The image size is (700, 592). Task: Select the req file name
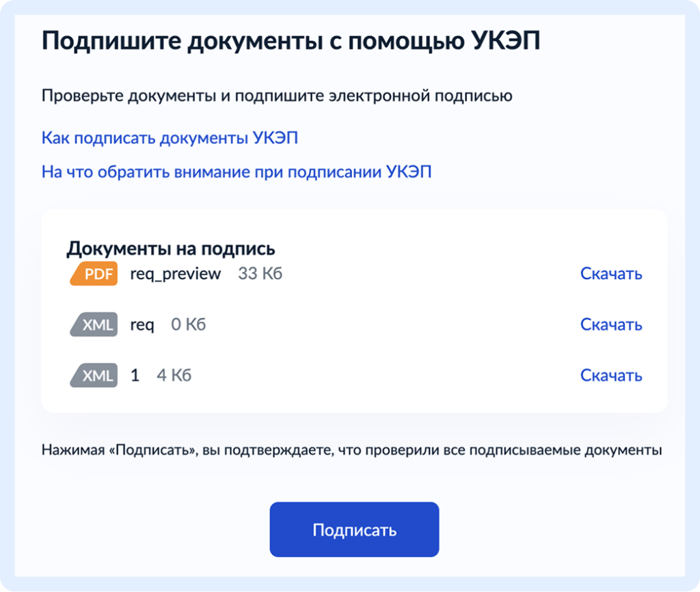[x=142, y=325]
